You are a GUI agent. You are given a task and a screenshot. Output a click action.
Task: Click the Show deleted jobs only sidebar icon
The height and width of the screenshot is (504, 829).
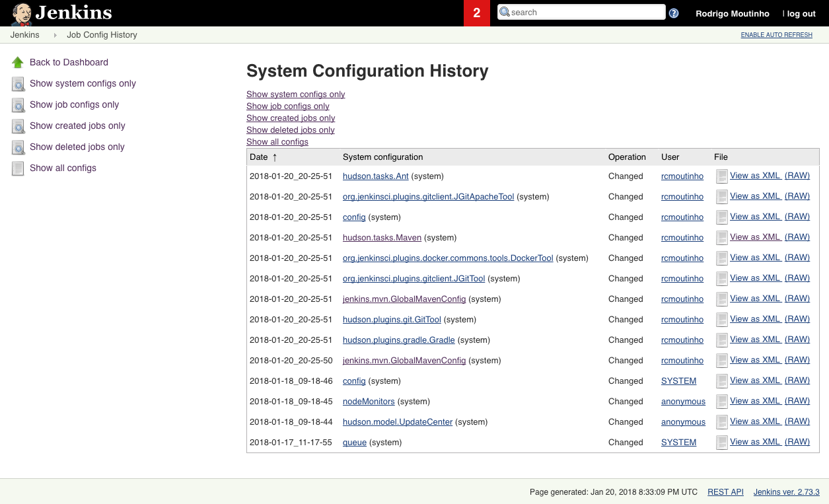(18, 147)
